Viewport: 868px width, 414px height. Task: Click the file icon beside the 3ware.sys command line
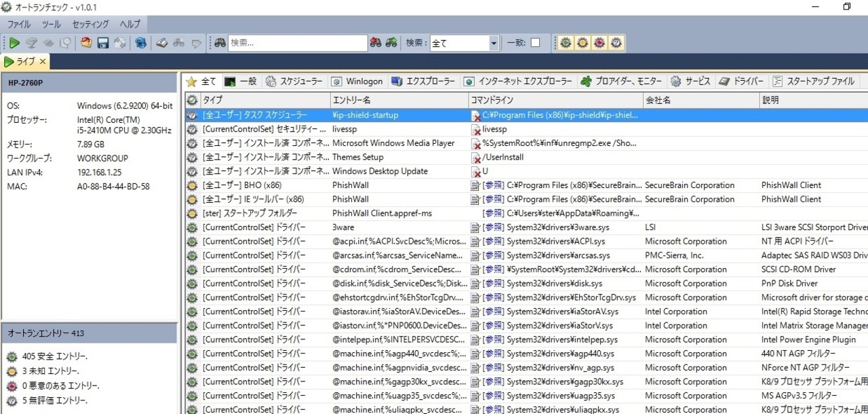point(476,227)
